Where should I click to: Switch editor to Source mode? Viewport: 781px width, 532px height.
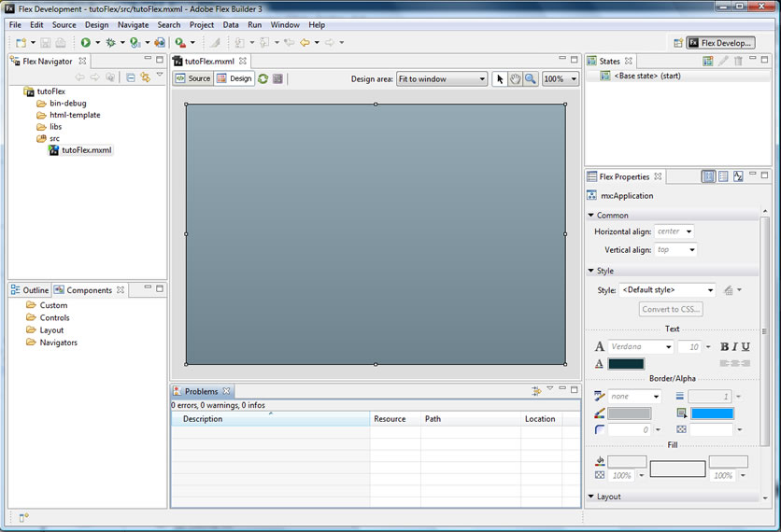(x=193, y=79)
